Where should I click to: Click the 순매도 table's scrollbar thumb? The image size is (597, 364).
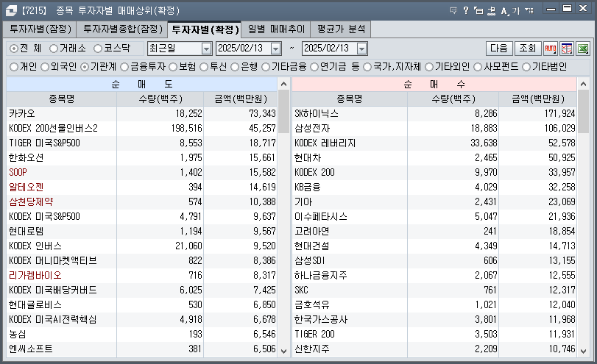[283, 112]
